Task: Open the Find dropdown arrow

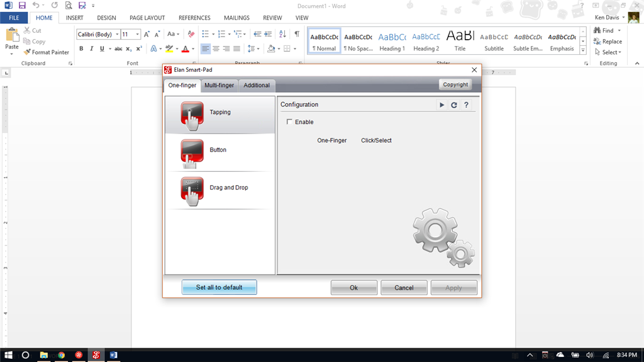Action: click(x=619, y=30)
